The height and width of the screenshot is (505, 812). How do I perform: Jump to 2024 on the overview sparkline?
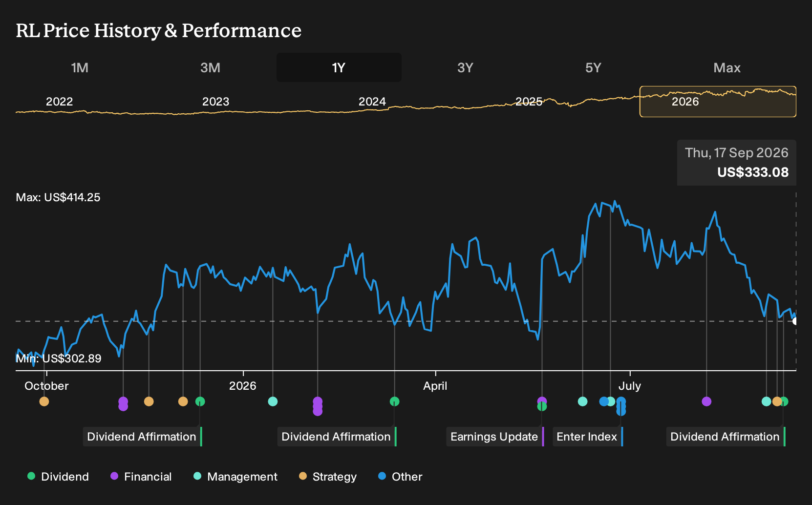[372, 102]
